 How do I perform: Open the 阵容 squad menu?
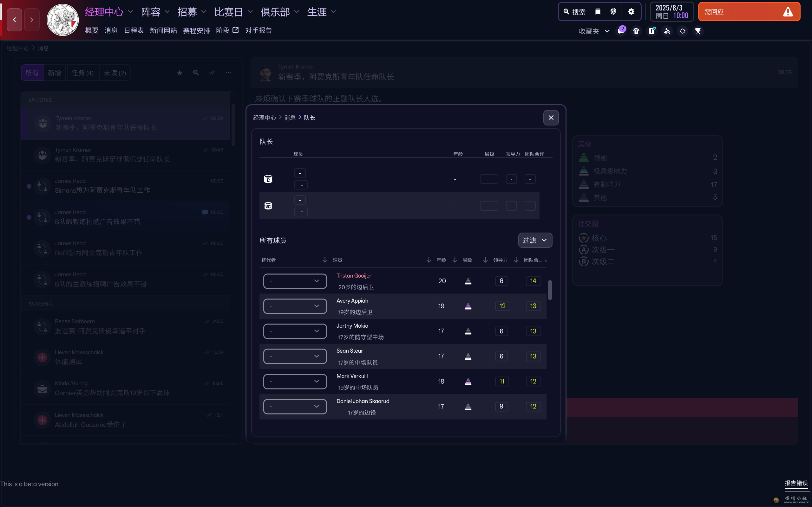pyautogui.click(x=155, y=12)
